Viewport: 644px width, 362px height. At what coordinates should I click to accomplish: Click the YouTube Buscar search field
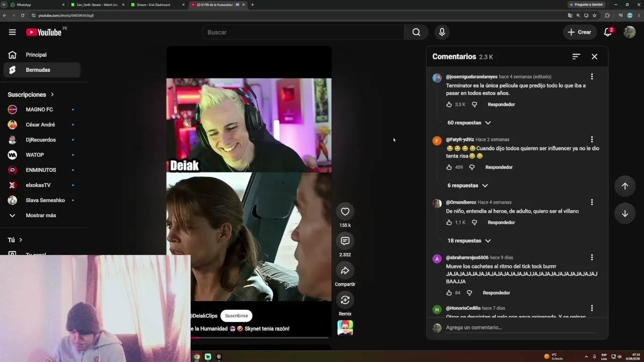303,32
